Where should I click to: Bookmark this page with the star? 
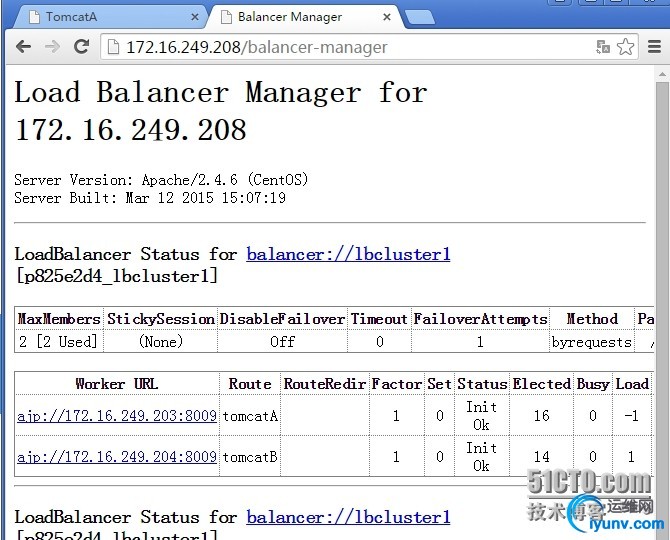coord(626,47)
